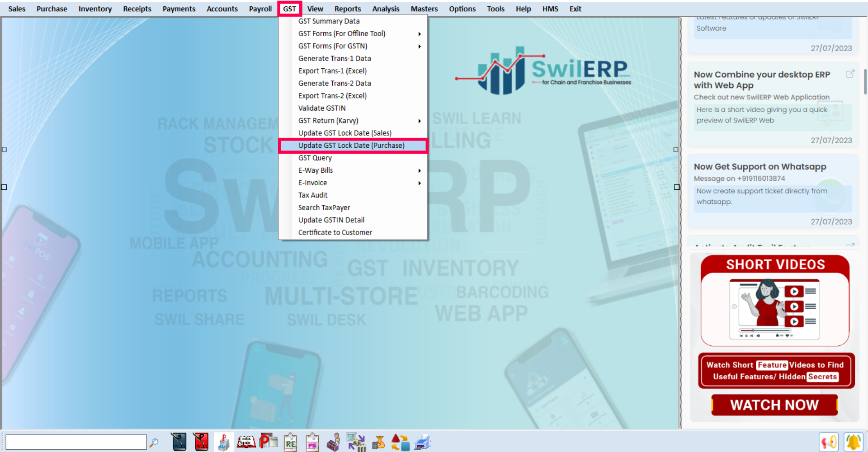Screen dimensions: 868x452
Task: Open the Inventory menu
Action: tap(95, 9)
